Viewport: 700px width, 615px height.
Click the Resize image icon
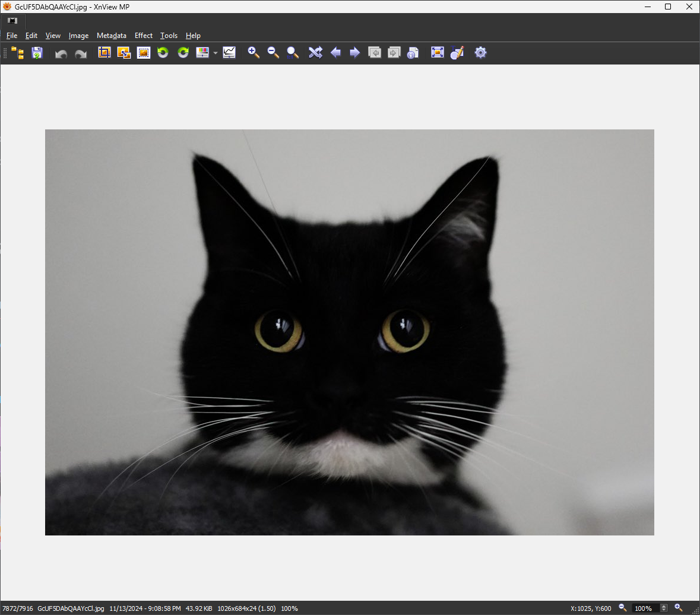click(x=124, y=53)
